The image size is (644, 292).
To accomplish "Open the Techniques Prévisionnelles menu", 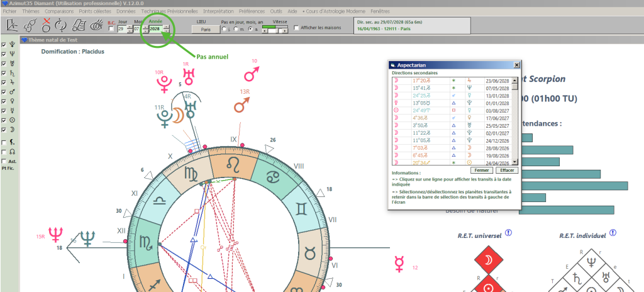I will 170,11.
